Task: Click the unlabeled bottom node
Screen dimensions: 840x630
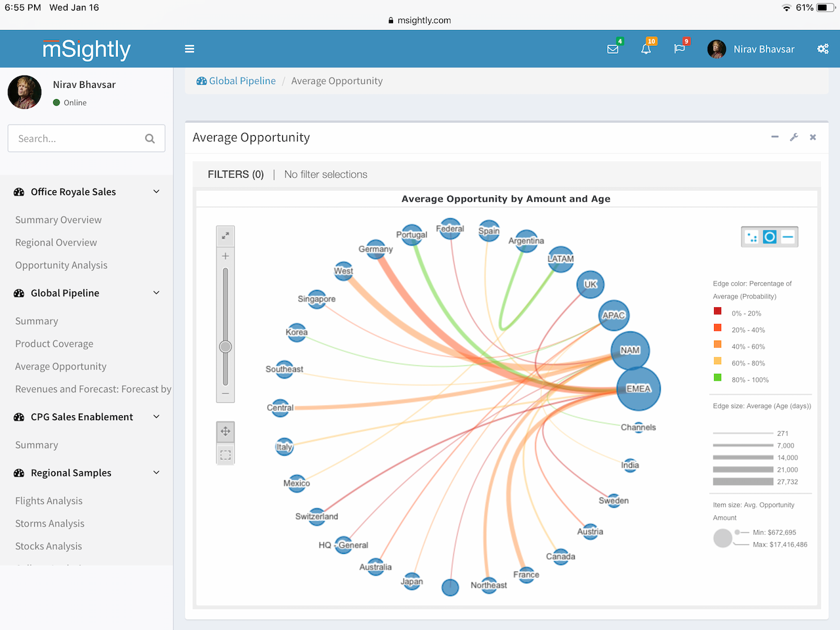Action: [450, 587]
